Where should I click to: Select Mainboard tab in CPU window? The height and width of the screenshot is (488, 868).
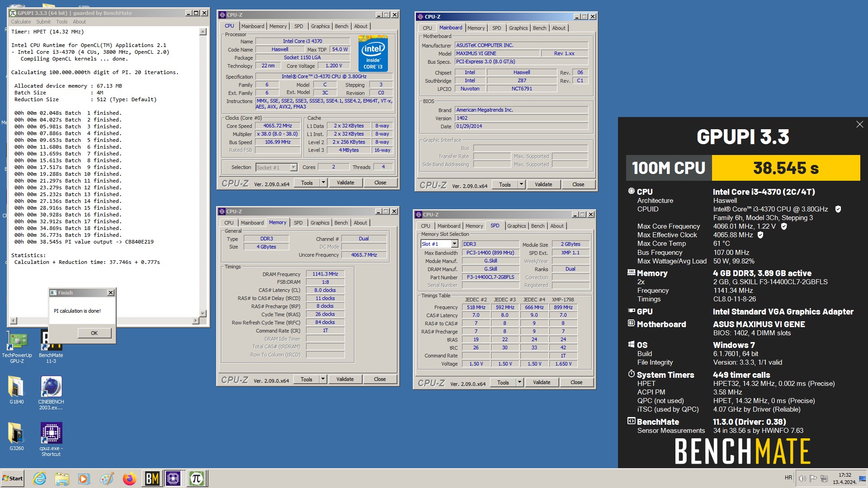click(253, 26)
